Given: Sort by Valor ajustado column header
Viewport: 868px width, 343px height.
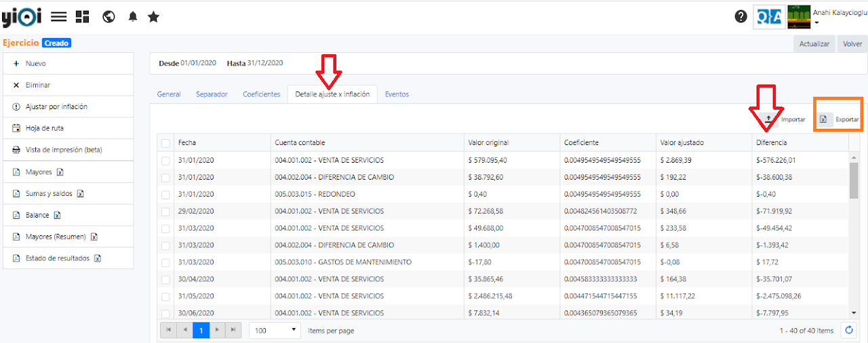Looking at the screenshot, I should (x=704, y=142).
